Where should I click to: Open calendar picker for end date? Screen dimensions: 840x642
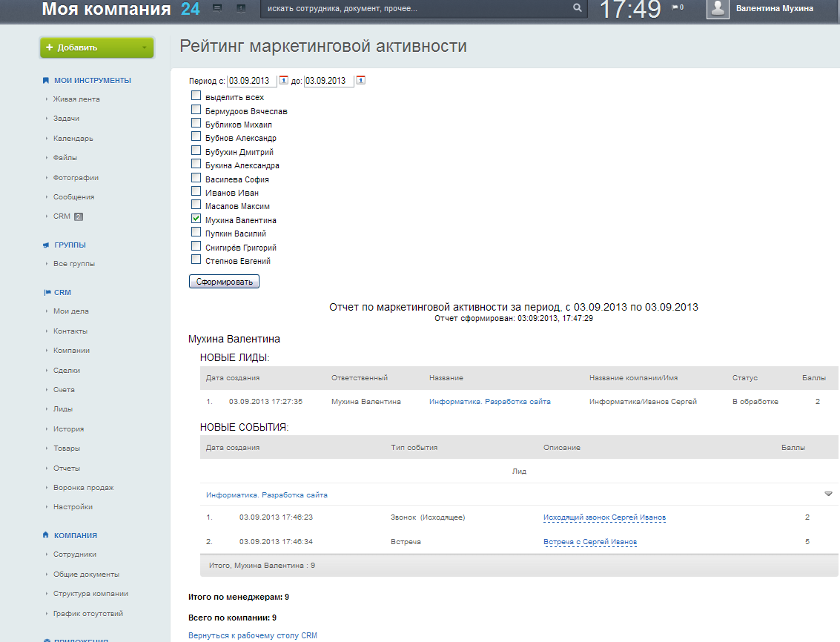pos(360,80)
